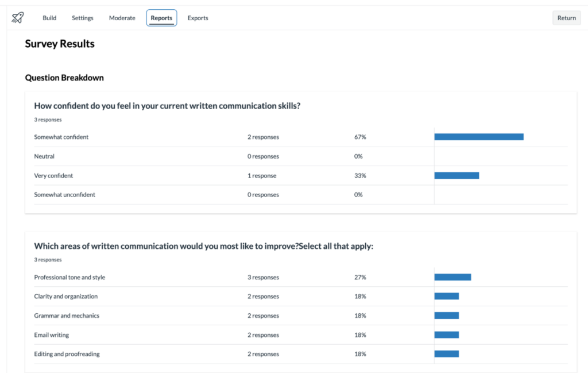588x373 pixels.
Task: Click the Professional tone and style bar
Action: [x=452, y=277]
